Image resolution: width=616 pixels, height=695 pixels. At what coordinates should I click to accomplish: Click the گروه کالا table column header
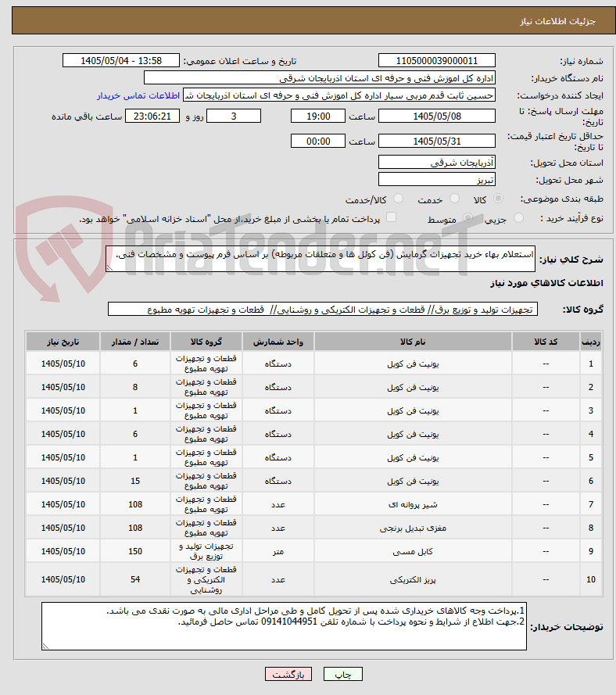pos(206,342)
